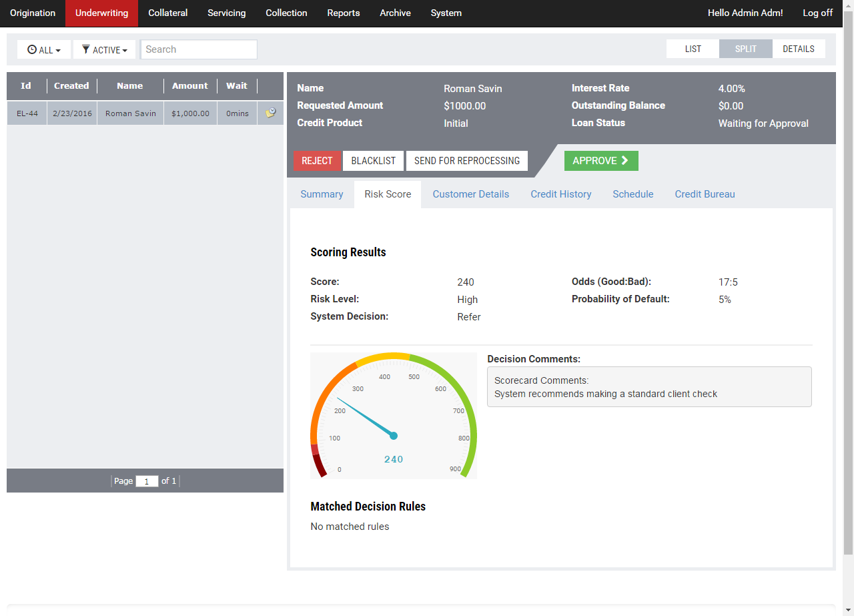Sort the list by Amount column
This screenshot has width=854, height=616.
coord(190,85)
